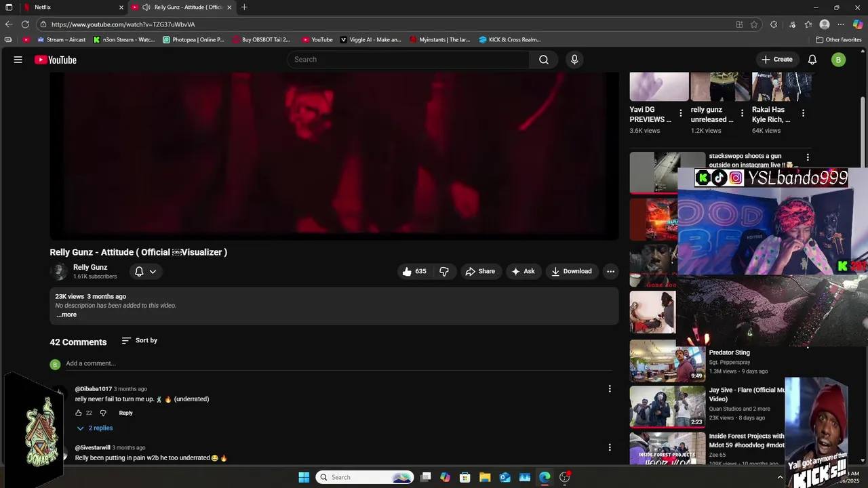Open the Predator Sting video thumbnail
Image resolution: width=868 pixels, height=488 pixels.
click(668, 361)
